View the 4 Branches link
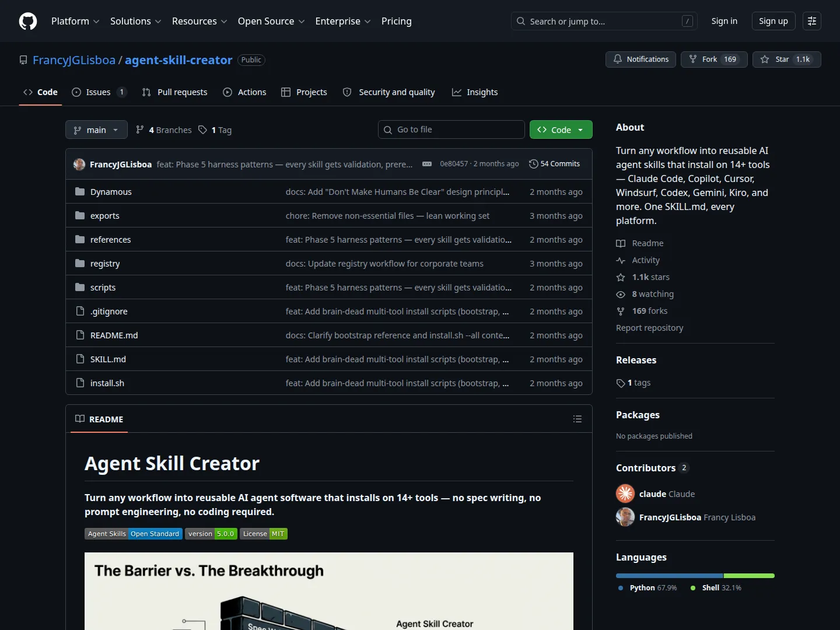The width and height of the screenshot is (840, 630). click(164, 130)
